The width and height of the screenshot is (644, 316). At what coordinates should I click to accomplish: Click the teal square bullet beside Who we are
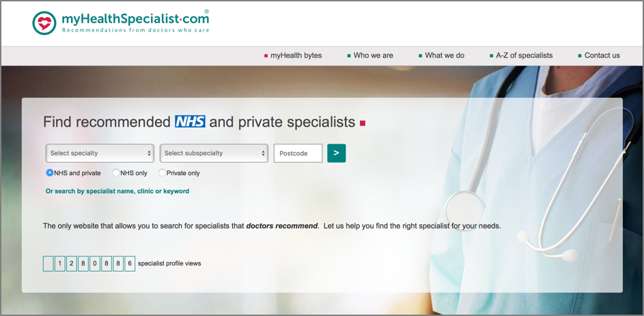coord(349,55)
